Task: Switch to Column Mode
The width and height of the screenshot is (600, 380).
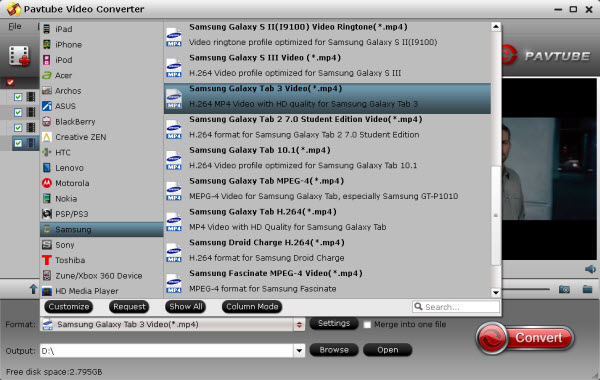Action: pyautogui.click(x=252, y=307)
